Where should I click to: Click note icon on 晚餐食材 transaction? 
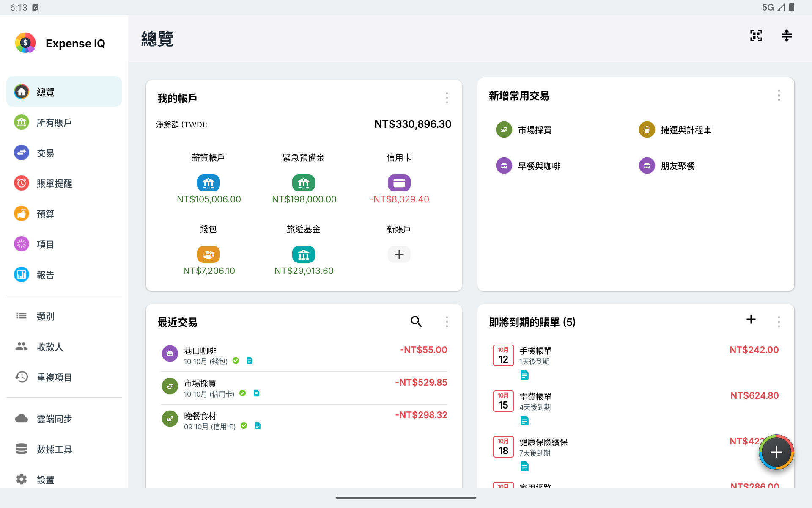pyautogui.click(x=258, y=426)
